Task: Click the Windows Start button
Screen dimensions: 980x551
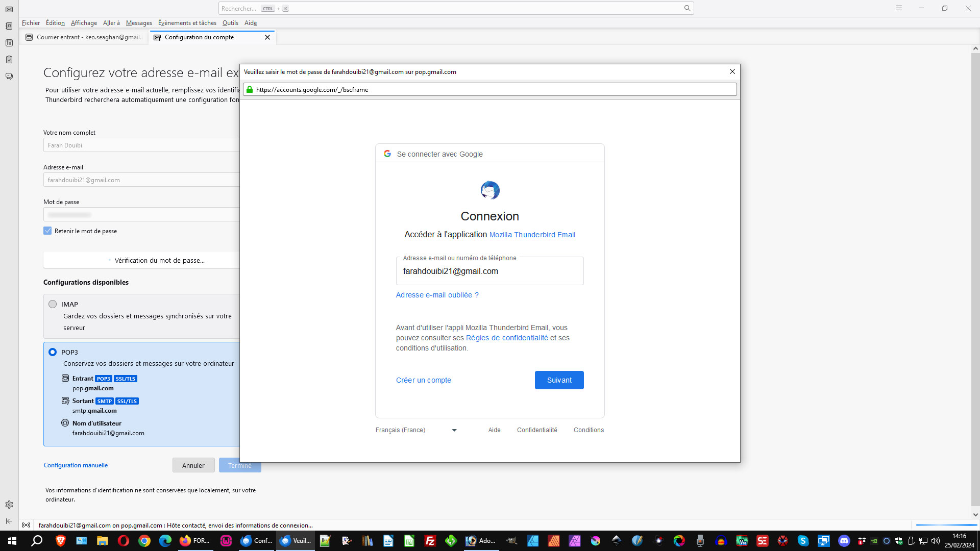Action: 12,541
